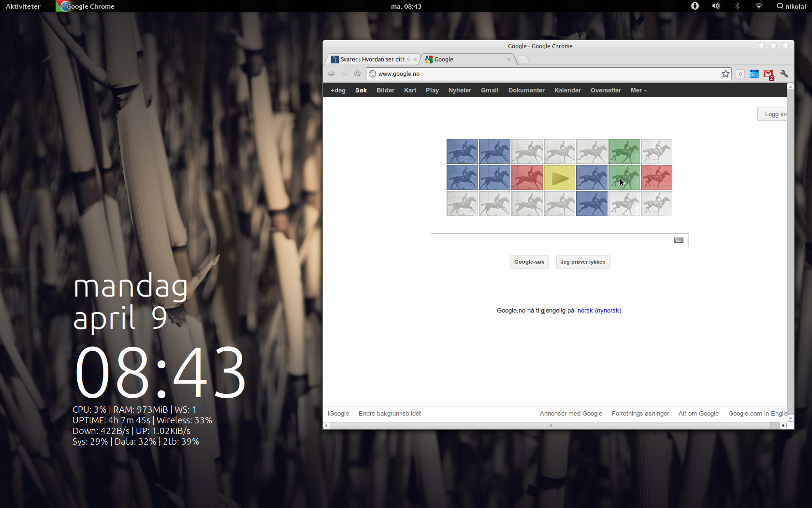The image size is (812, 508).
Task: Open Google.com in English link
Action: pos(757,414)
